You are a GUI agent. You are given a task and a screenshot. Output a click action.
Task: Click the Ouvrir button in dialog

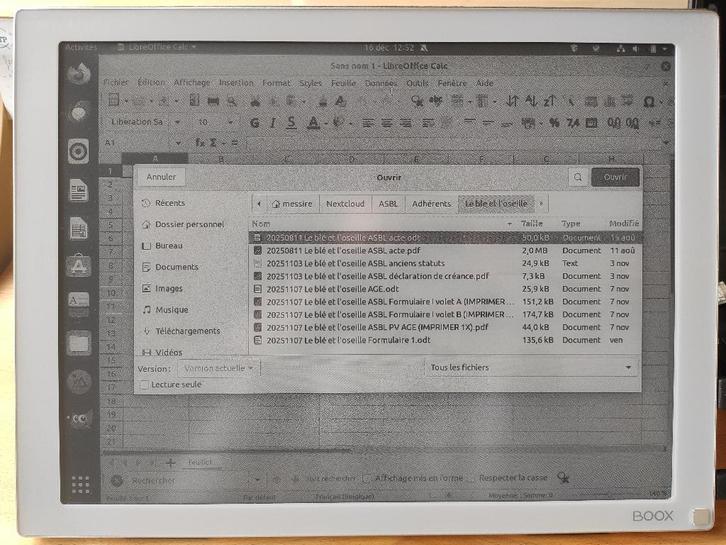(x=615, y=177)
